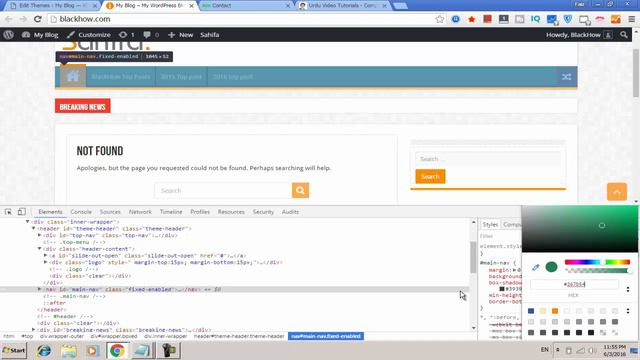The width and height of the screenshot is (640, 360).
Task: Open the Chrome hamburger menu
Action: pyautogui.click(x=631, y=19)
